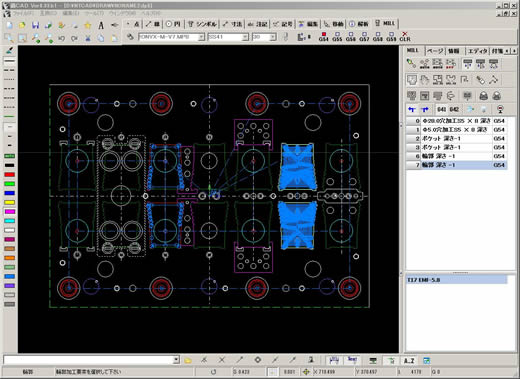Select G55 work coordinate

click(x=337, y=37)
